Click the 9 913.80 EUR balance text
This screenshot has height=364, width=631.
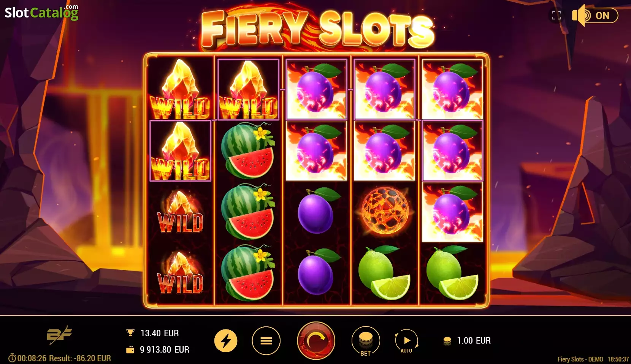[x=165, y=350]
